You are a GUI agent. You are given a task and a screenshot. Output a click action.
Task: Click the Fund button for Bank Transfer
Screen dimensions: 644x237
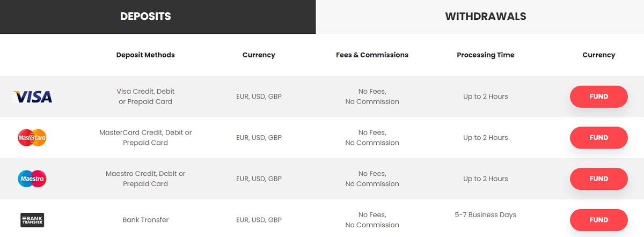pos(599,220)
